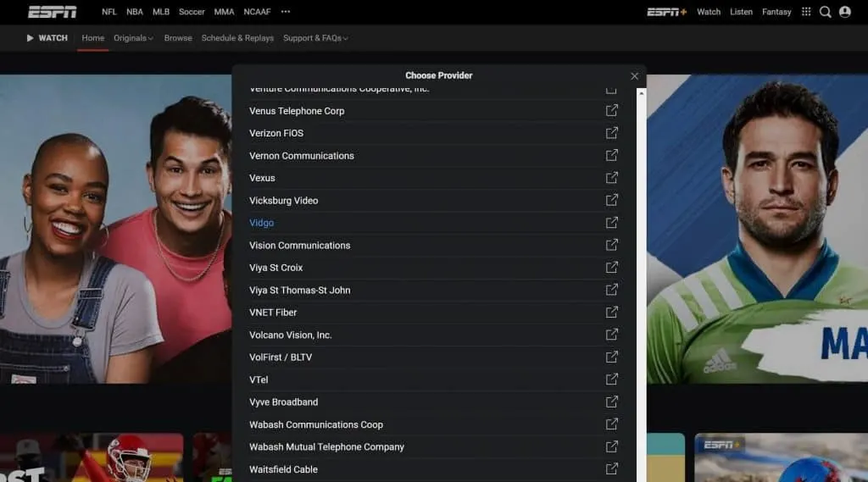
Task: Expand the Originals dropdown
Action: (x=133, y=38)
